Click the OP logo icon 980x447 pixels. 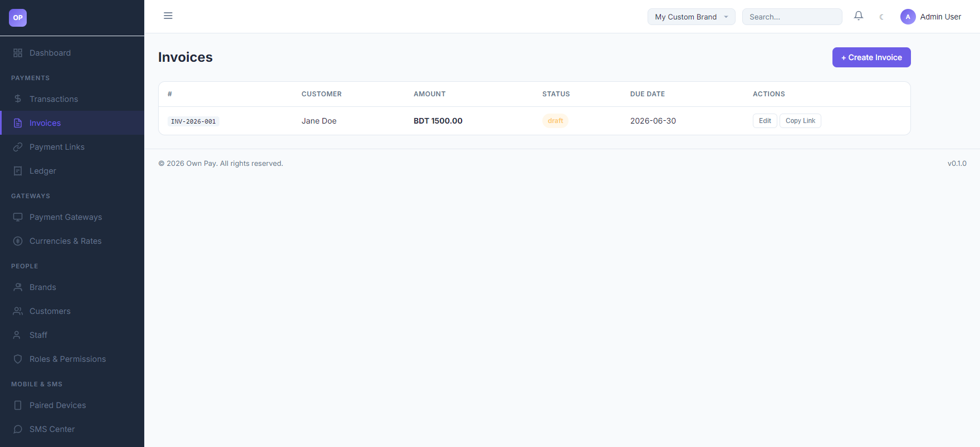(18, 18)
